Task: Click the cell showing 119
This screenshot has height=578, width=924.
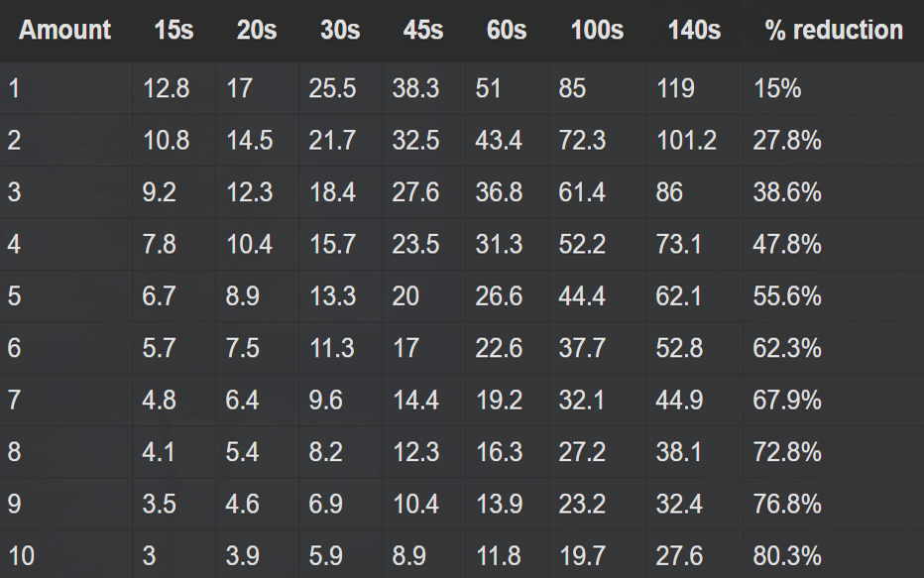Action: pyautogui.click(x=675, y=89)
